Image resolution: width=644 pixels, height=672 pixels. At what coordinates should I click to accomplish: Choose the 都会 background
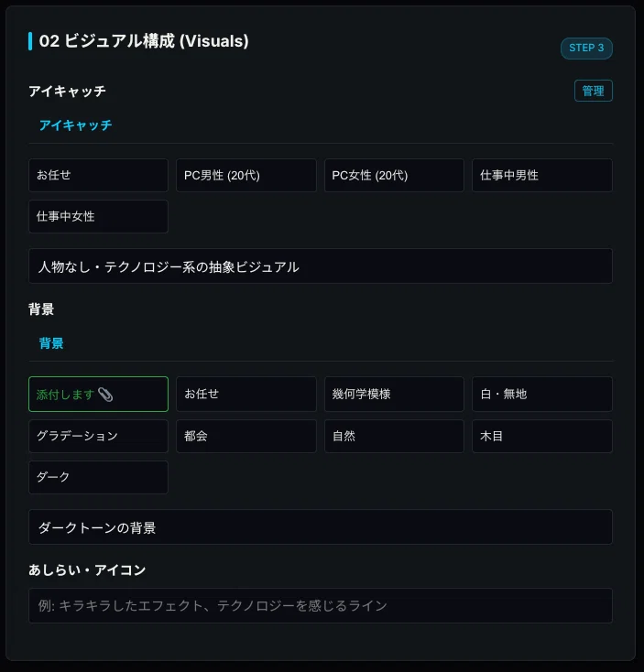point(246,437)
